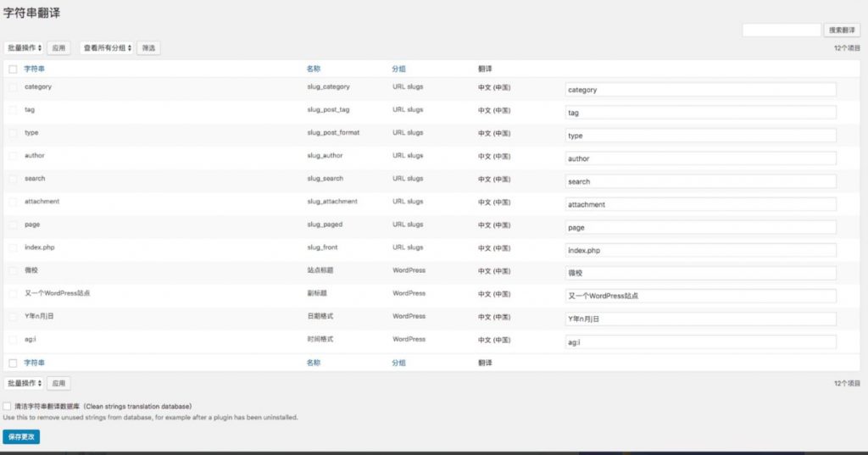Click the 副标题 name cell
The height and width of the screenshot is (455, 868).
coord(317,293)
